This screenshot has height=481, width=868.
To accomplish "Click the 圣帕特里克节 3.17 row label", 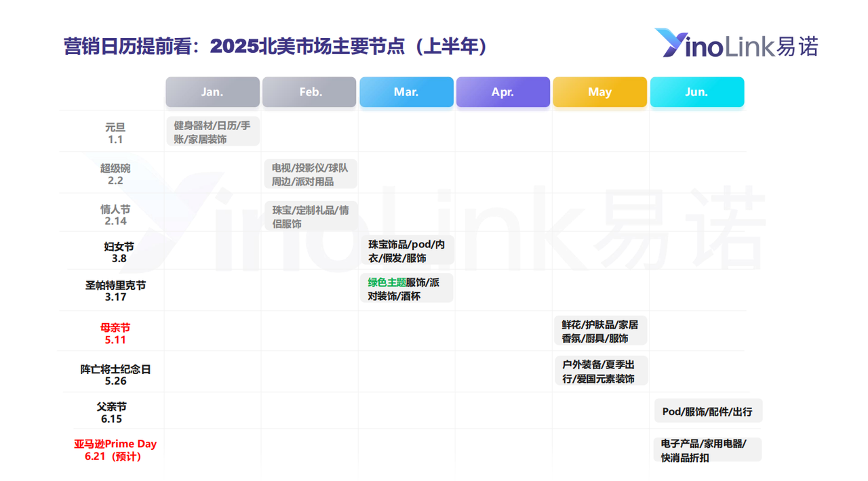I will (115, 291).
